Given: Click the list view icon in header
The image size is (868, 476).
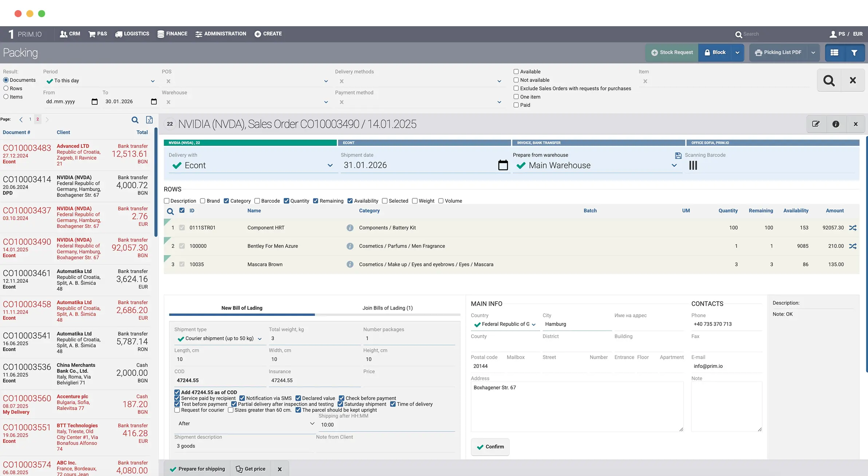Looking at the screenshot, I should click(x=835, y=53).
